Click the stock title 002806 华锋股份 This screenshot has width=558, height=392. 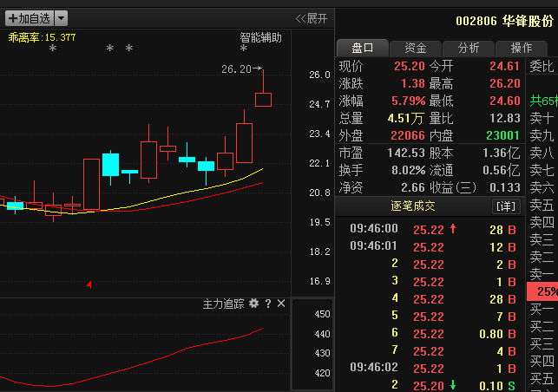(504, 22)
